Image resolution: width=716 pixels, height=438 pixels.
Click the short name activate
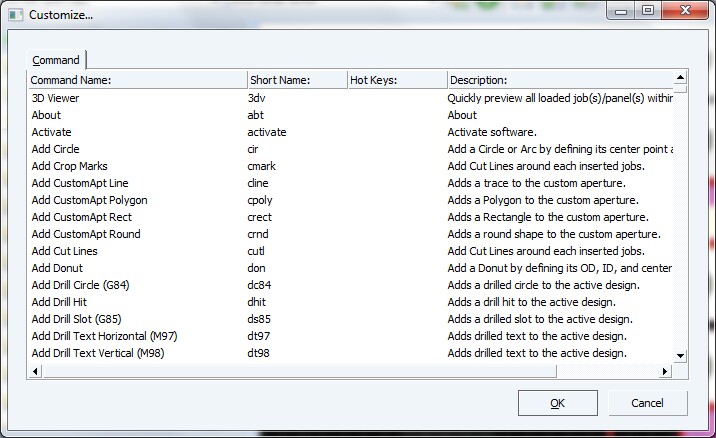pos(267,132)
